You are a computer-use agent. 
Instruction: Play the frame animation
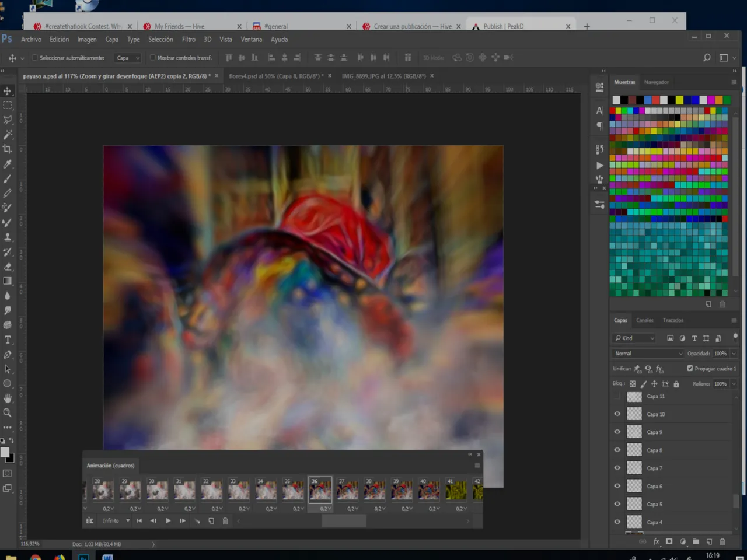[168, 521]
